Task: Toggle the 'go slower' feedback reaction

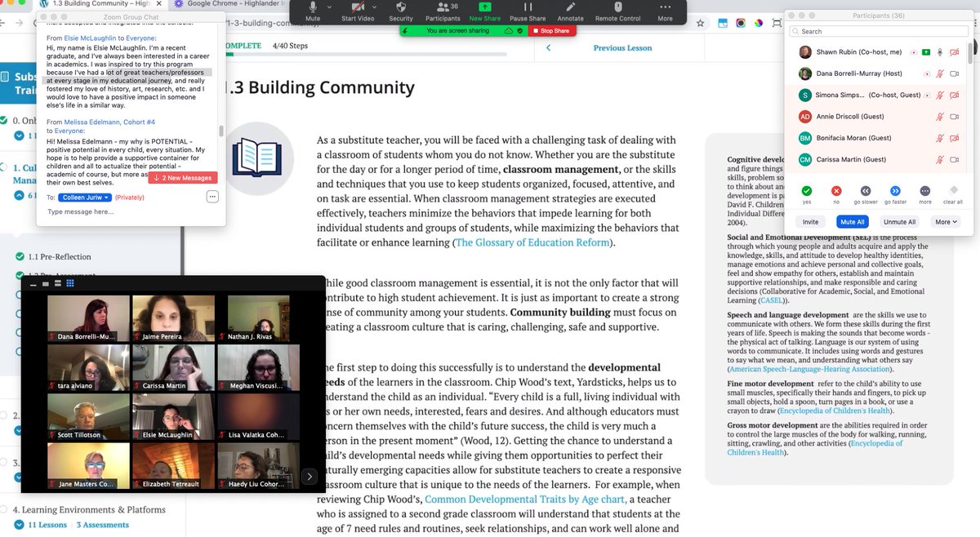Action: [866, 192]
